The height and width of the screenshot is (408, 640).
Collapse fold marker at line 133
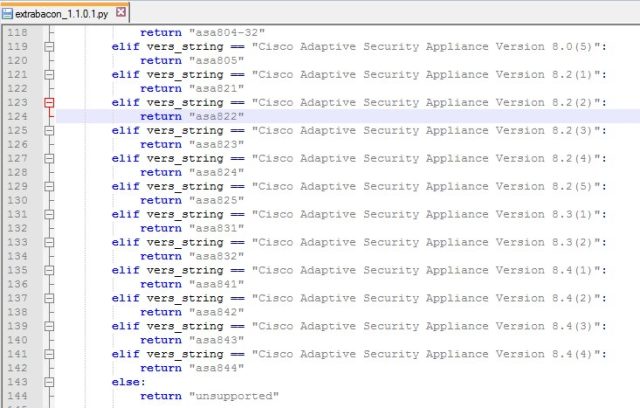(x=49, y=242)
